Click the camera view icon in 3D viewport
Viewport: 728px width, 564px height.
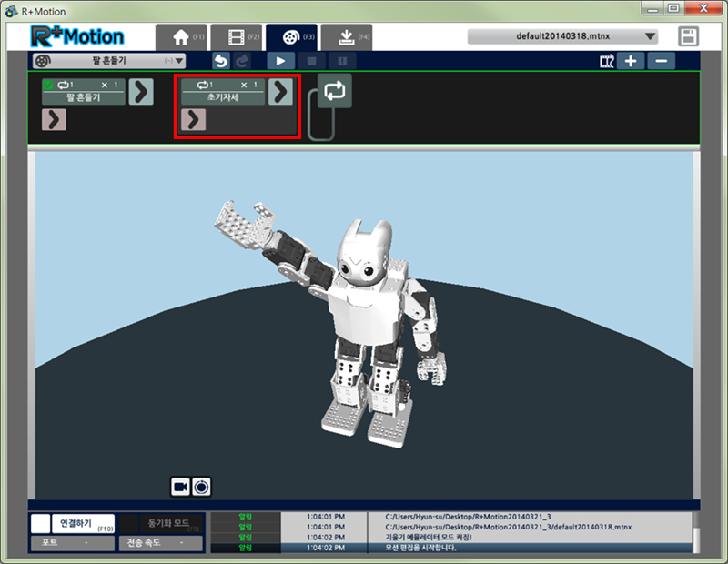point(180,487)
